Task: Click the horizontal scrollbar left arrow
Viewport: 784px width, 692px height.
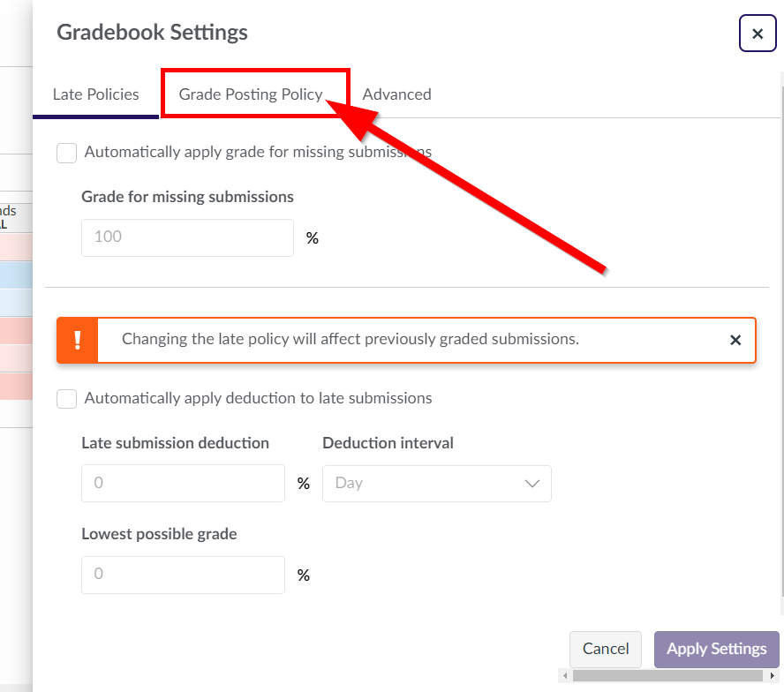Action: click(565, 675)
